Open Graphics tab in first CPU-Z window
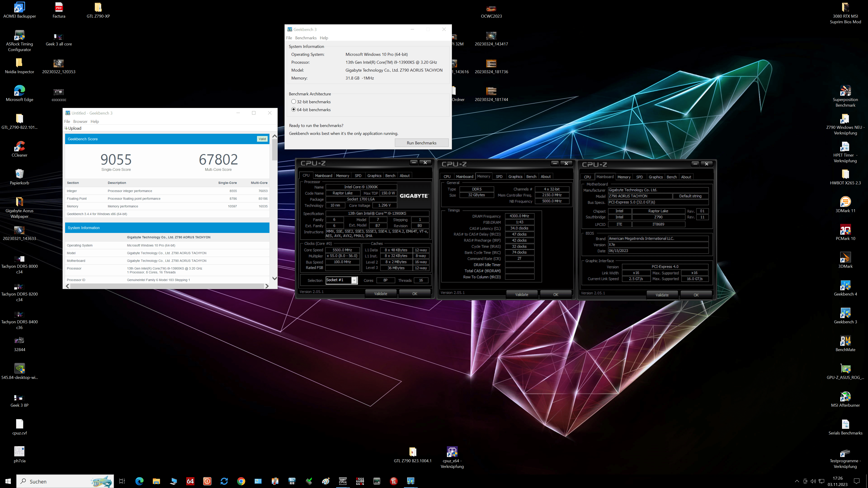Image resolution: width=868 pixels, height=488 pixels. point(374,176)
